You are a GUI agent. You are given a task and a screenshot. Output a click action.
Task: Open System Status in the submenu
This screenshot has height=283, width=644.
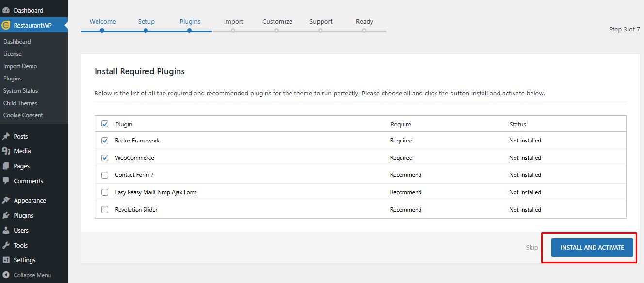20,91
